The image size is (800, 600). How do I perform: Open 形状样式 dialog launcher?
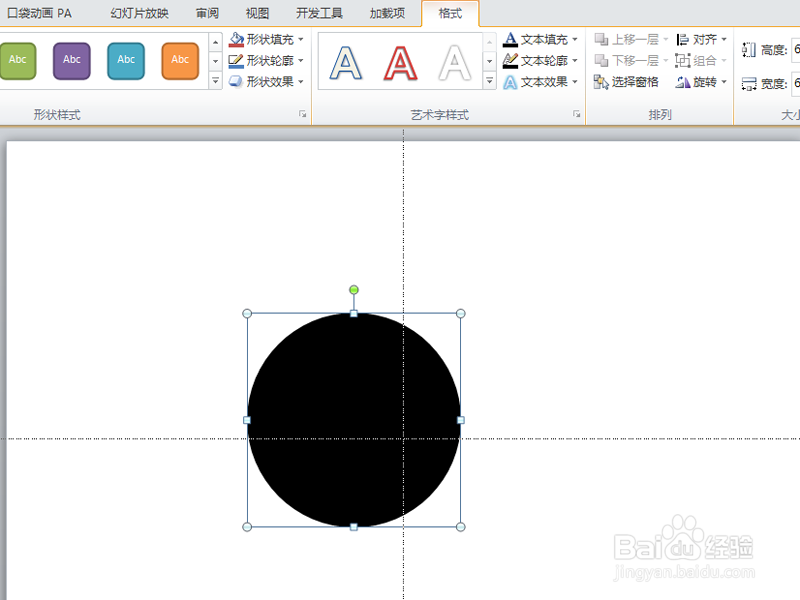303,114
